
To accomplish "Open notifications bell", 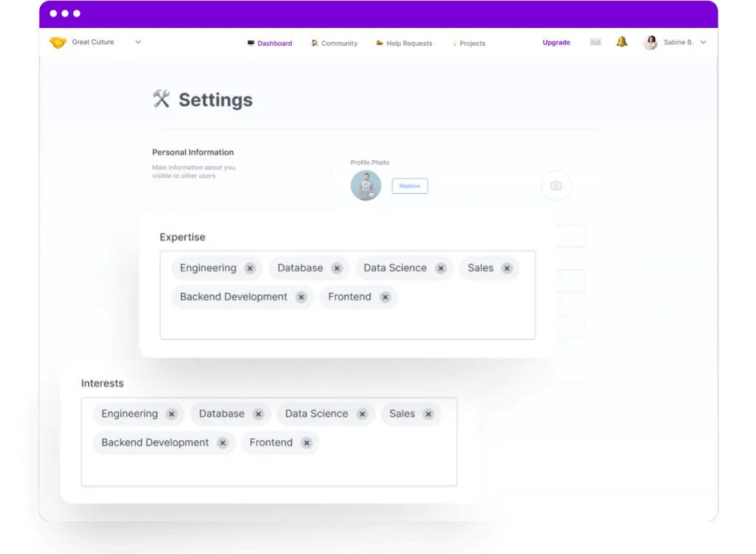I will (x=622, y=42).
